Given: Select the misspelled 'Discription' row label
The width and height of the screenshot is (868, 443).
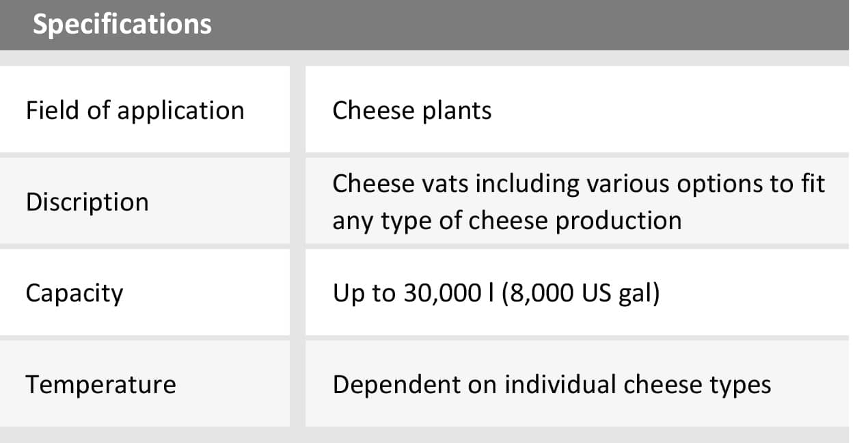Looking at the screenshot, I should pyautogui.click(x=87, y=202).
